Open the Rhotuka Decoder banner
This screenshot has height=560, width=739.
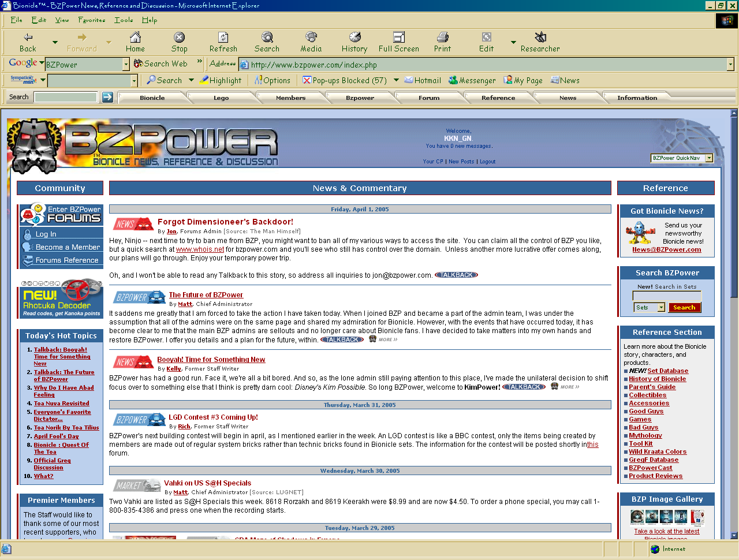pyautogui.click(x=61, y=298)
